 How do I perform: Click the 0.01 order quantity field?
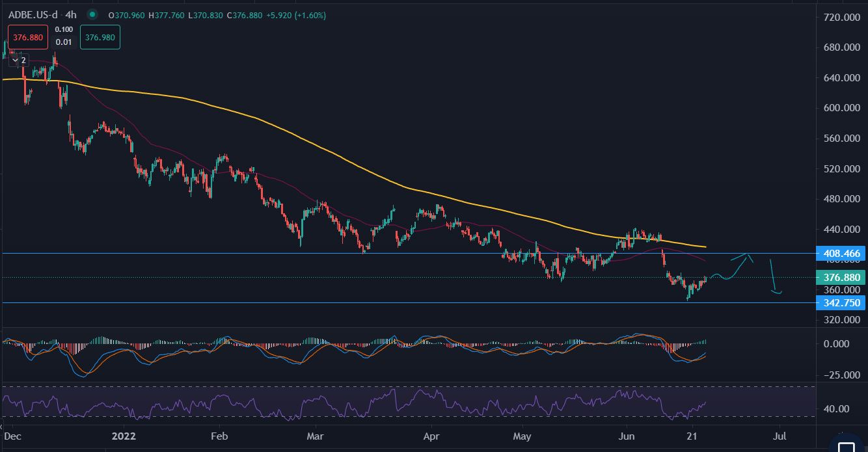[63, 43]
